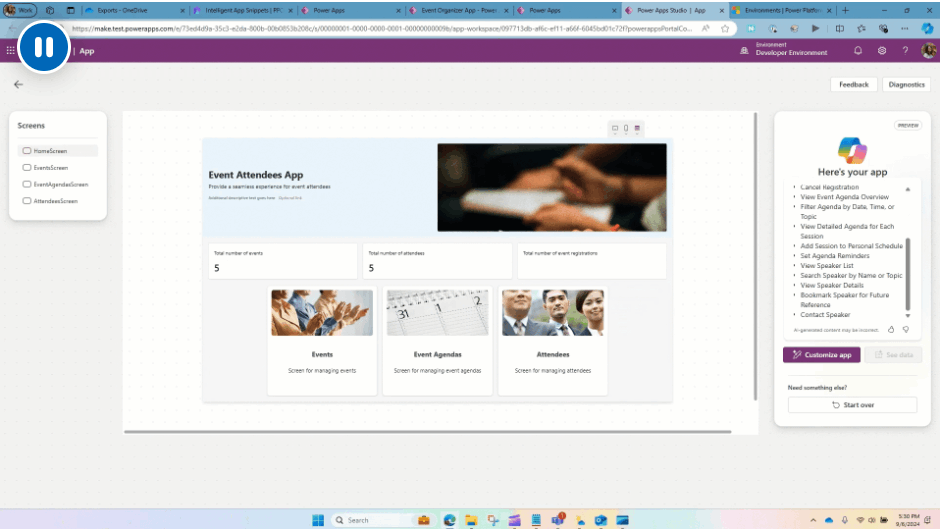The width and height of the screenshot is (940, 529).
Task: Click Start over button
Action: [852, 405]
